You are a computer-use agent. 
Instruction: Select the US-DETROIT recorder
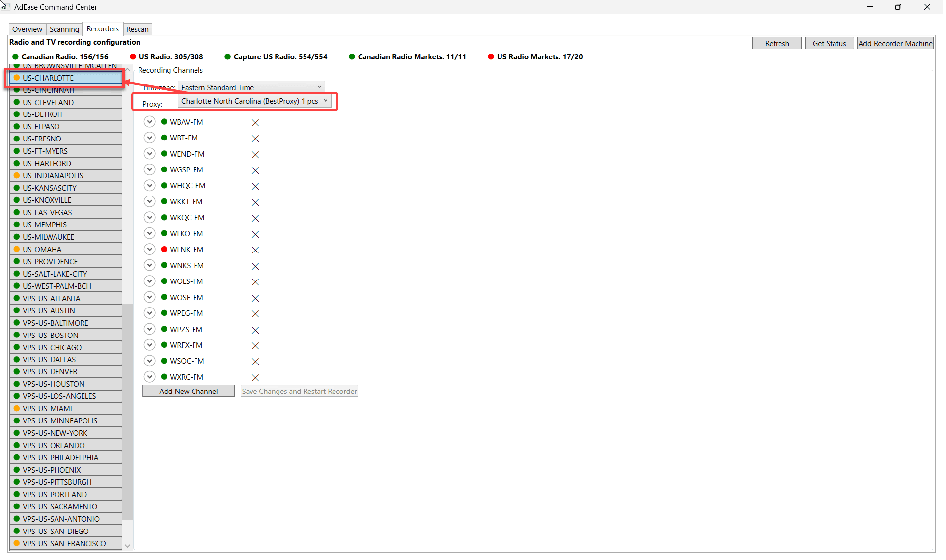(66, 114)
